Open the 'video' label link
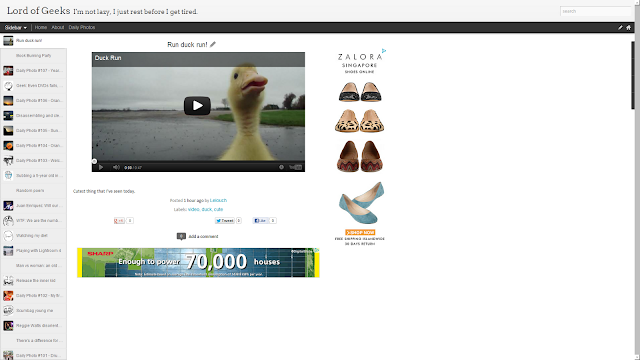Viewport: 640px width, 360px height. (193, 209)
